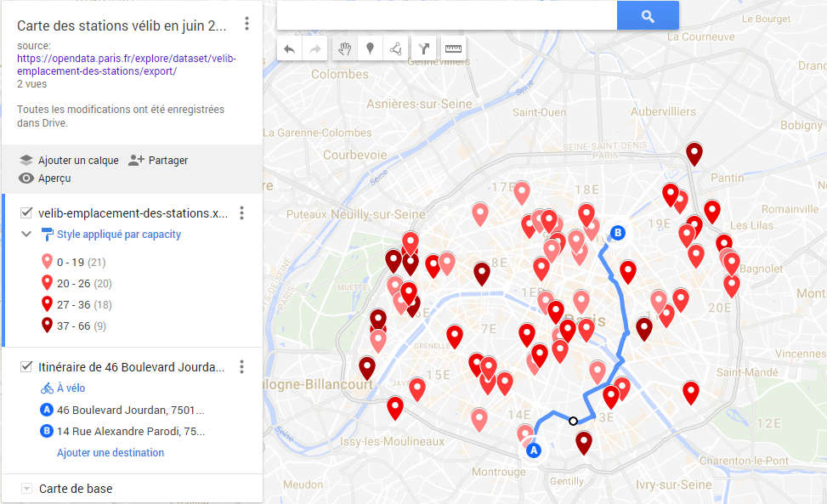
Task: Click 46 Boulevard Jourdan waypoint text
Action: point(130,411)
